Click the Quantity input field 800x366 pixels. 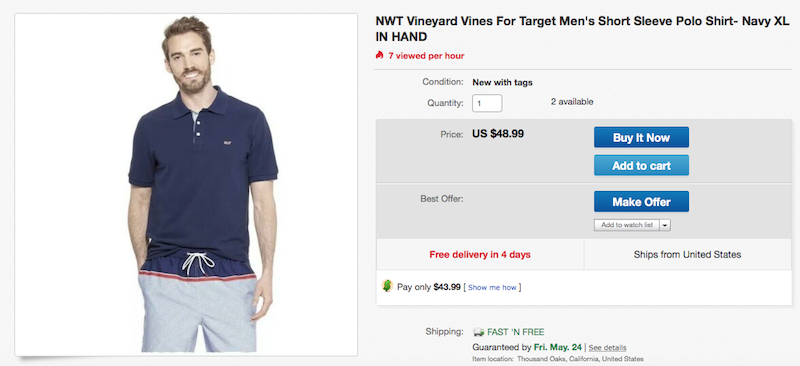tap(487, 103)
